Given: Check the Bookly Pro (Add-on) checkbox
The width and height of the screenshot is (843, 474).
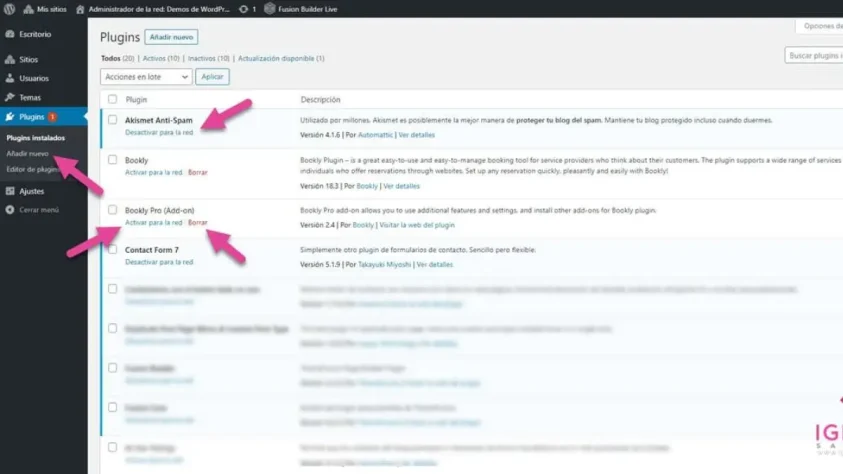Looking at the screenshot, I should [x=112, y=210].
